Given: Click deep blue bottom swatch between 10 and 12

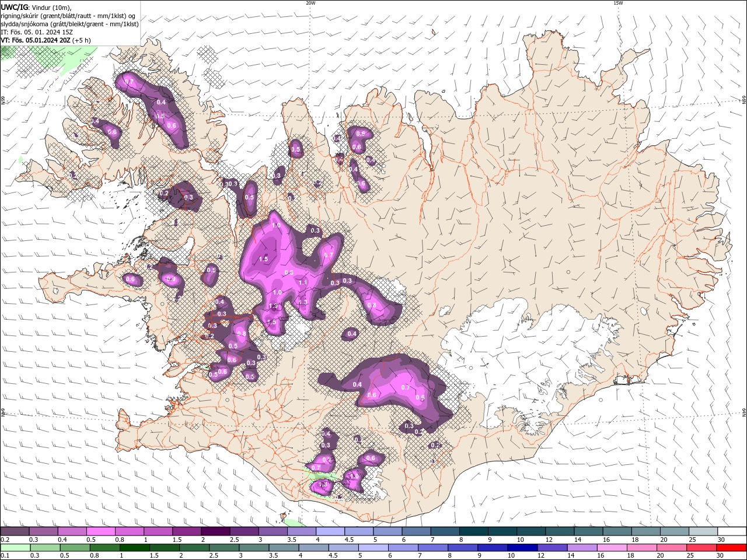Looking at the screenshot, I should point(523,548).
